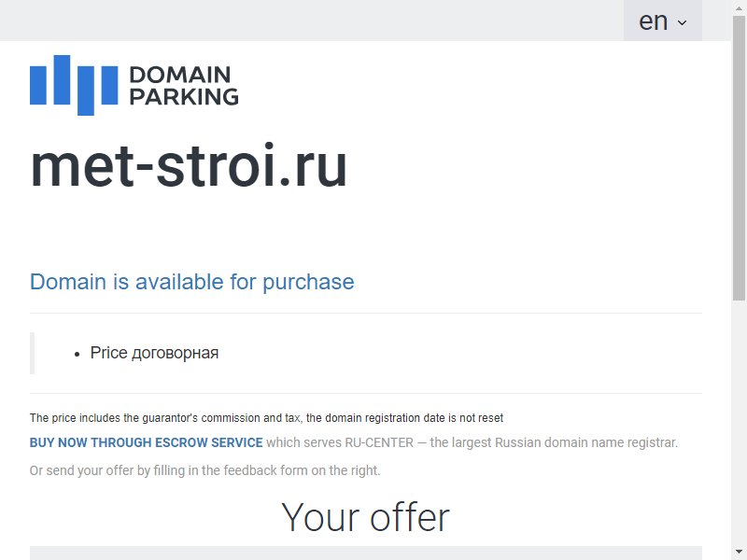Click the met-stroi.ru domain heading
This screenshot has width=747, height=560.
[x=189, y=166]
